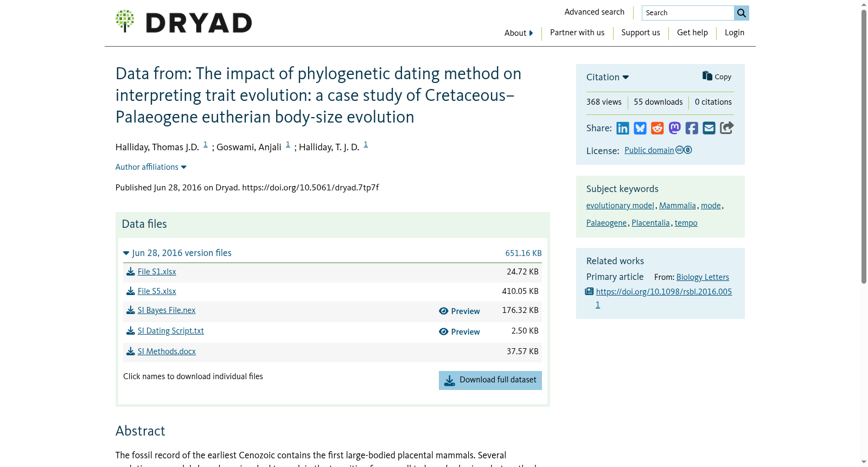Click the search magnifier icon

(742, 13)
